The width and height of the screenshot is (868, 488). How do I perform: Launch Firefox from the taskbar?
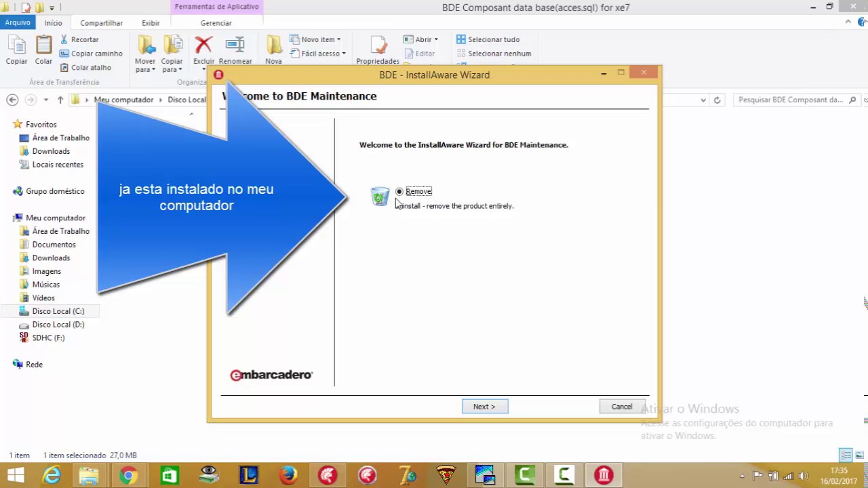click(x=289, y=475)
